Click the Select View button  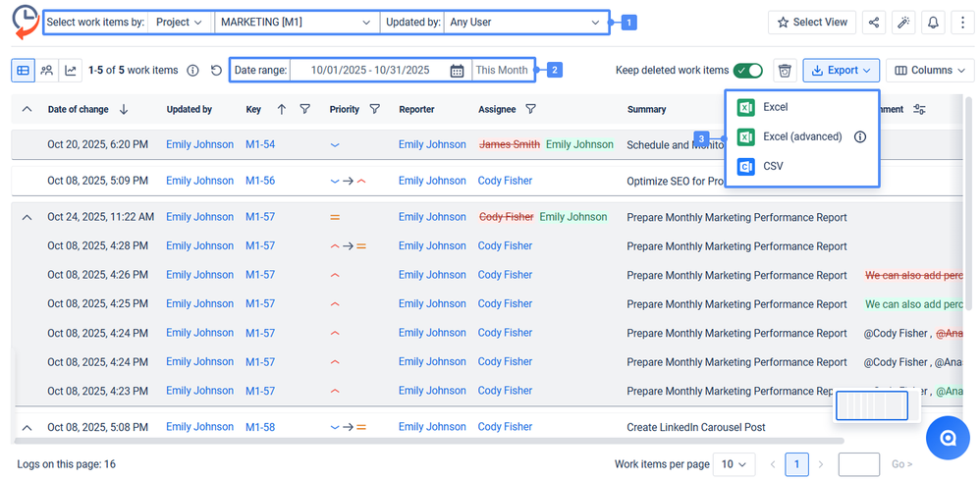click(812, 22)
